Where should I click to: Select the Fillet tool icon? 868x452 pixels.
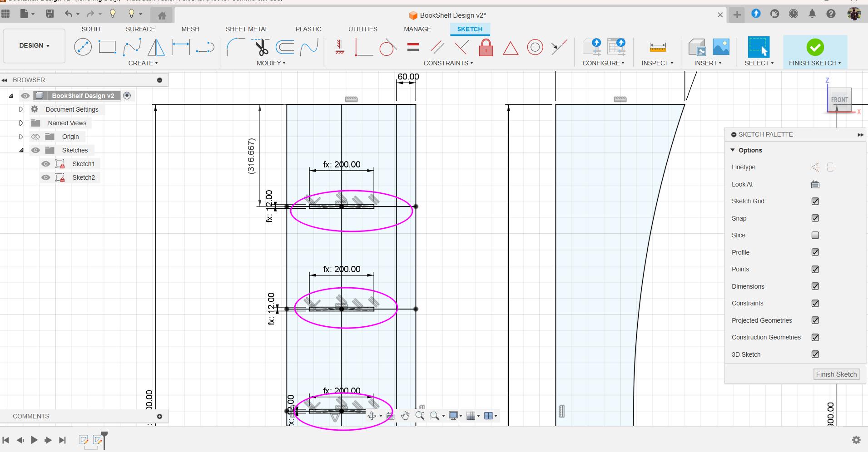click(235, 47)
